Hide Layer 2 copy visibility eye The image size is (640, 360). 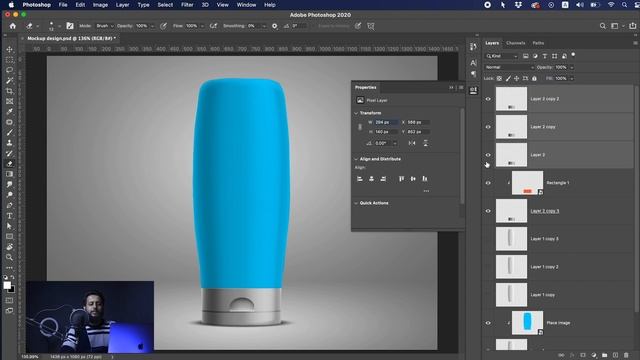(488, 127)
